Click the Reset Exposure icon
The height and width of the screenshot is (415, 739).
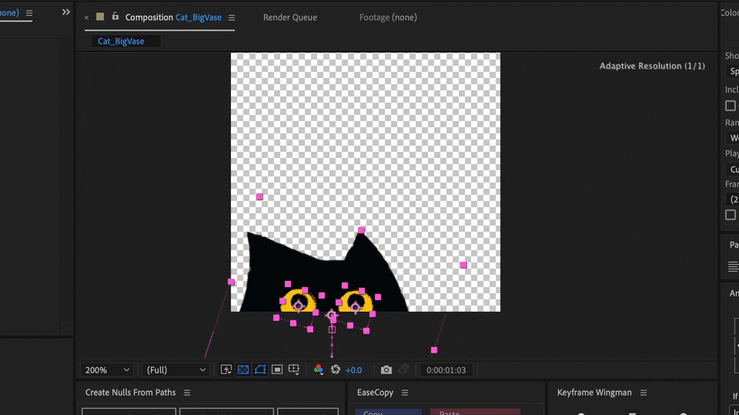336,370
